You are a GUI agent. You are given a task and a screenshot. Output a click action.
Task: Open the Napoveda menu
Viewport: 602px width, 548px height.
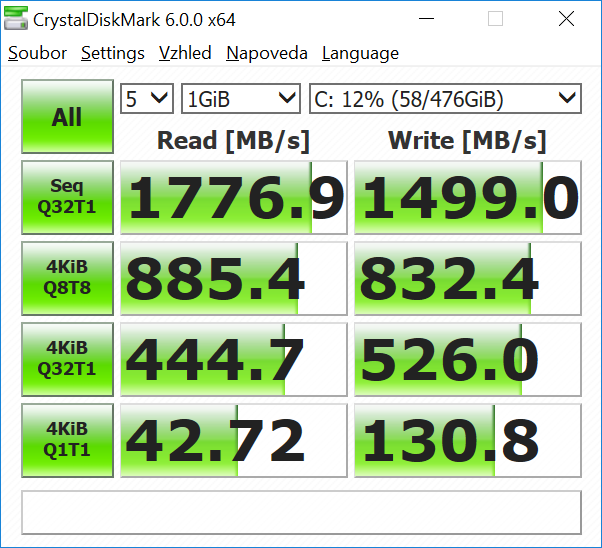pos(266,54)
